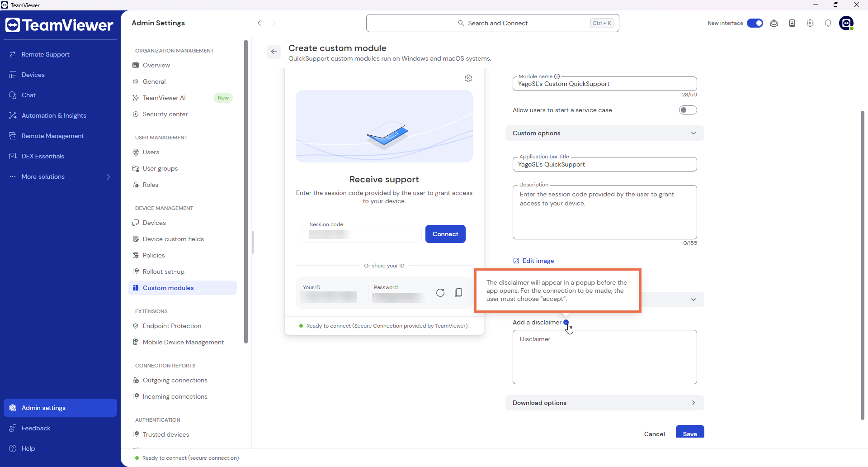Click the Module name info icon

pyautogui.click(x=557, y=76)
